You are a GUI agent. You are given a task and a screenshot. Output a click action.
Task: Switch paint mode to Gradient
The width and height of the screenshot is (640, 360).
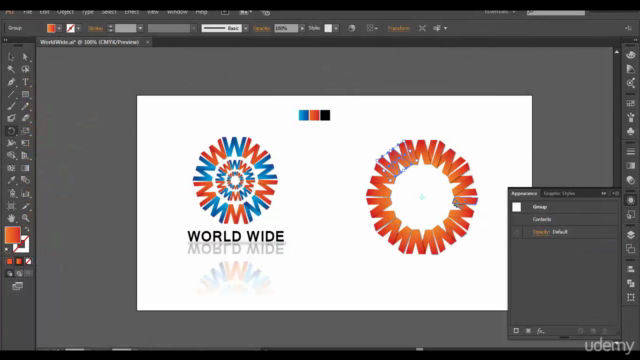[19, 261]
